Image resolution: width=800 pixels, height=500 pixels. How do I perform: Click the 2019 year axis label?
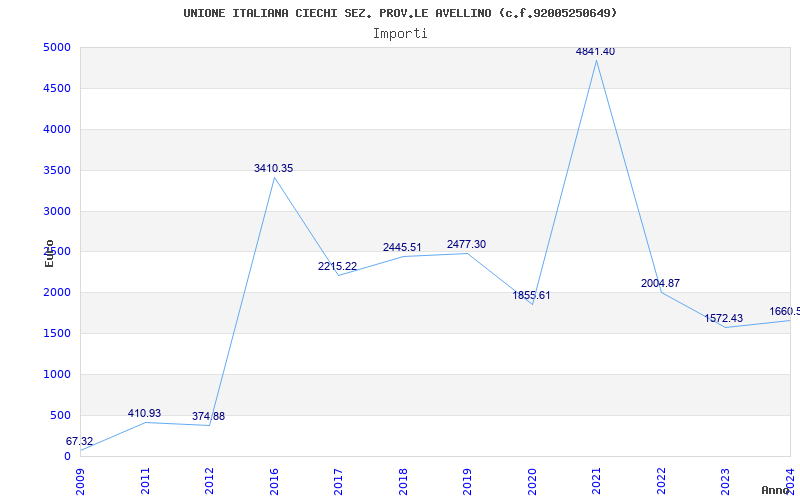pos(467,481)
